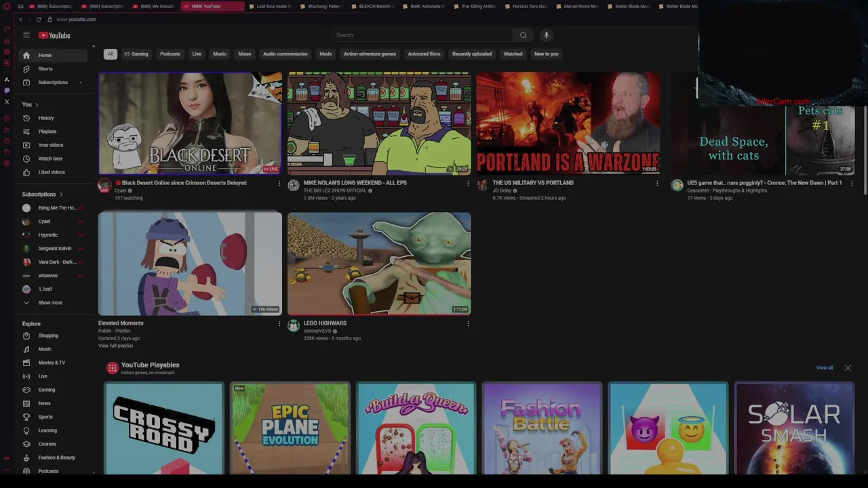
Task: Click the search magnifier button
Action: (523, 35)
